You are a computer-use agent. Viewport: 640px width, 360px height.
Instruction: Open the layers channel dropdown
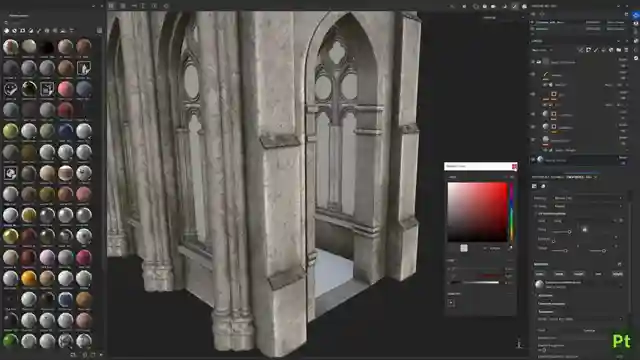pos(542,50)
